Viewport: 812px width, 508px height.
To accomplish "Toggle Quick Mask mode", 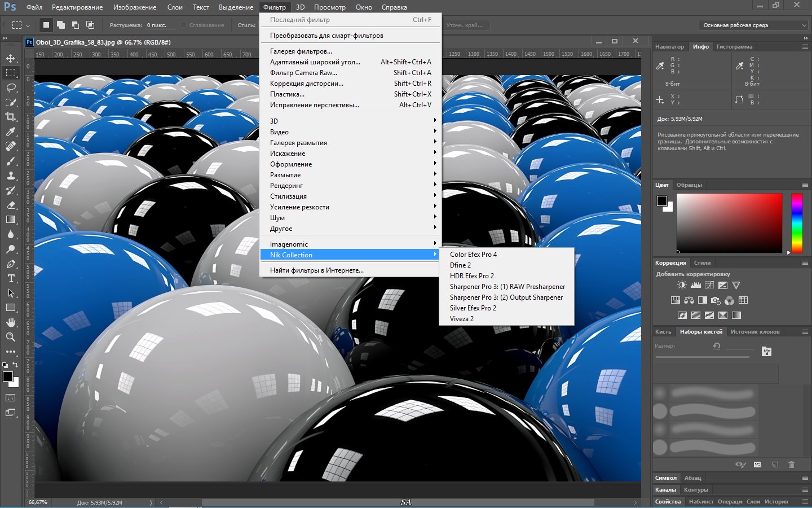I will [x=11, y=398].
